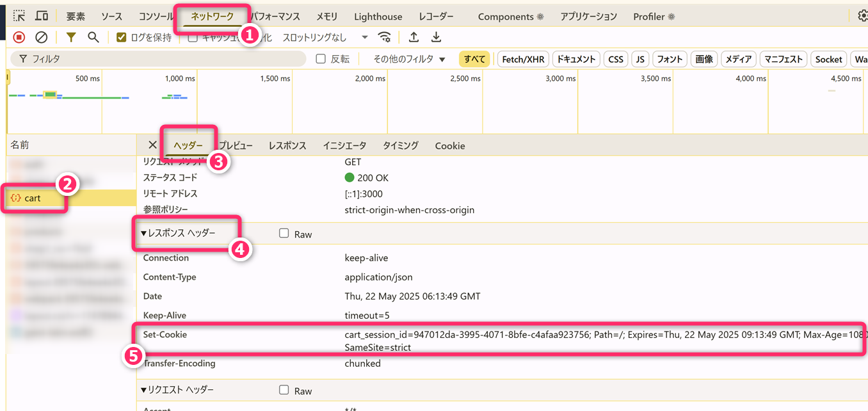Screen dimensions: 868x411
Task: Filter requests by CSS type
Action: point(616,59)
